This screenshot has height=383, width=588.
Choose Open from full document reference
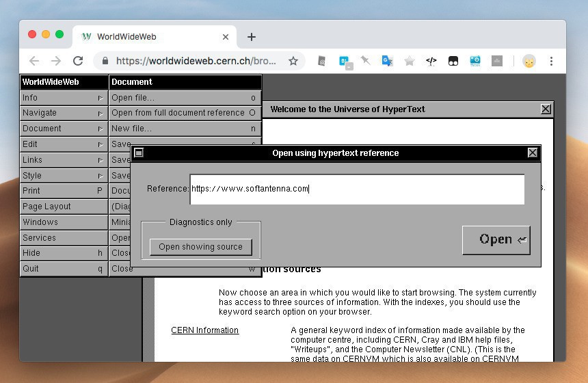pos(185,113)
